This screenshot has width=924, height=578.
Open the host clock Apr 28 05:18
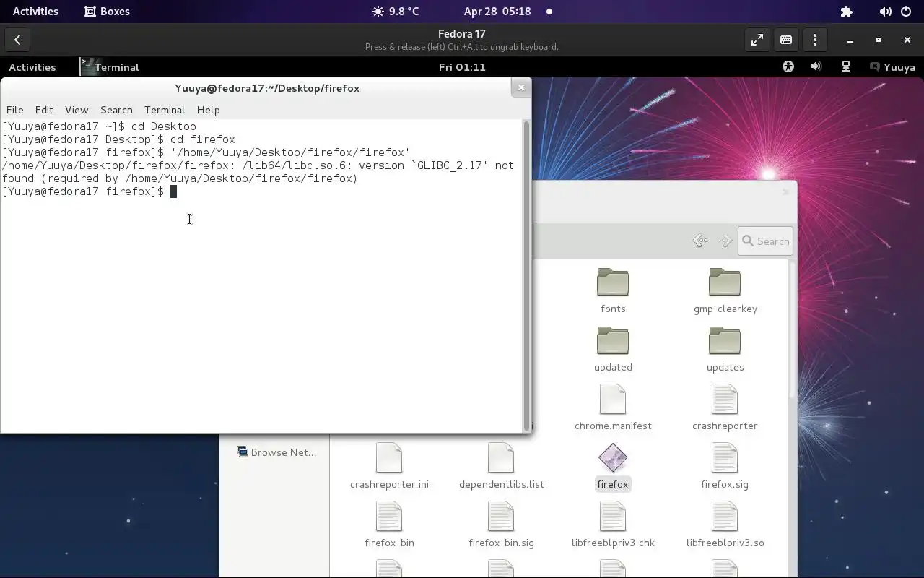point(498,12)
